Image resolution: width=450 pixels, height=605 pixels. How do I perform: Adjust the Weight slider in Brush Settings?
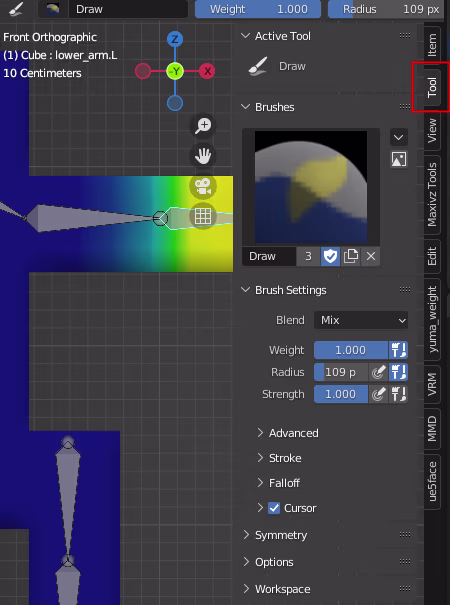click(351, 350)
